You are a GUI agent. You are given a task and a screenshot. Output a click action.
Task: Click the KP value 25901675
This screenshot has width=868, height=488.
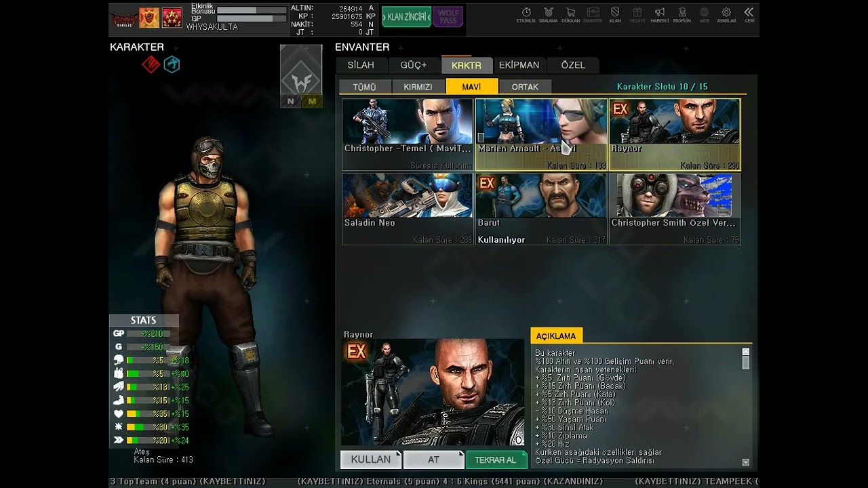(347, 16)
